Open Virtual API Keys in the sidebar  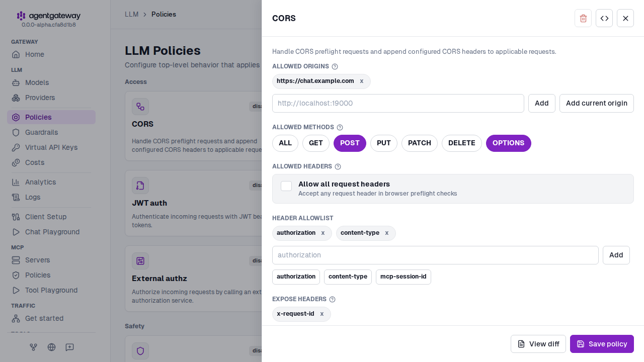coord(51,147)
